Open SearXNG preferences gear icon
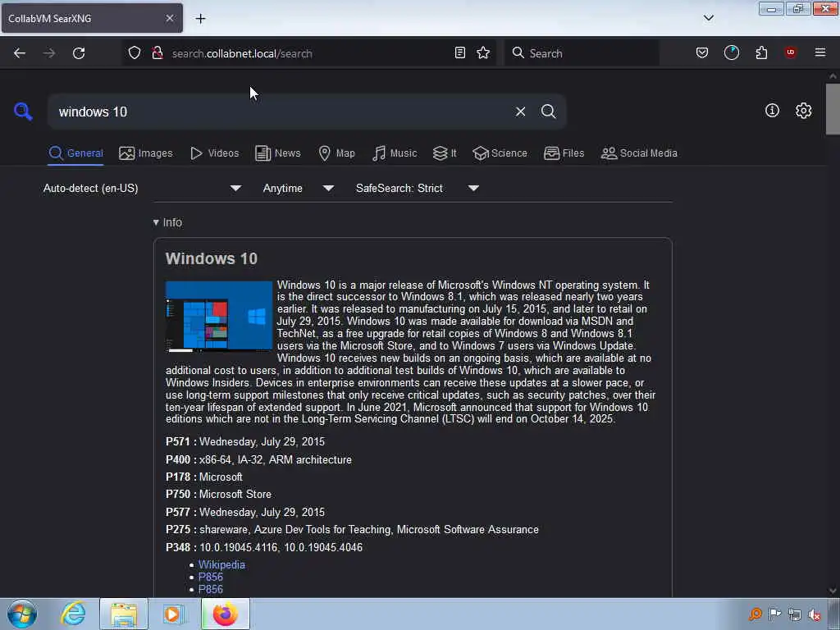Image resolution: width=840 pixels, height=630 pixels. click(x=803, y=111)
